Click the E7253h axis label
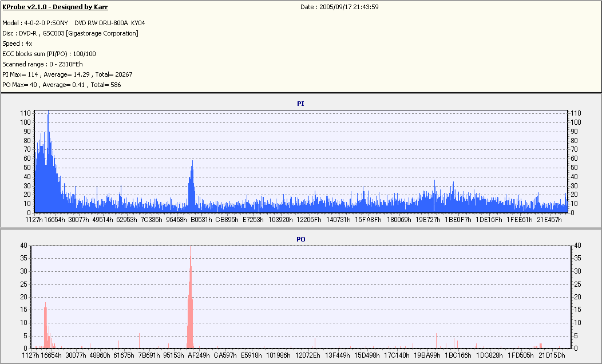This screenshot has width=602, height=364. click(x=253, y=220)
